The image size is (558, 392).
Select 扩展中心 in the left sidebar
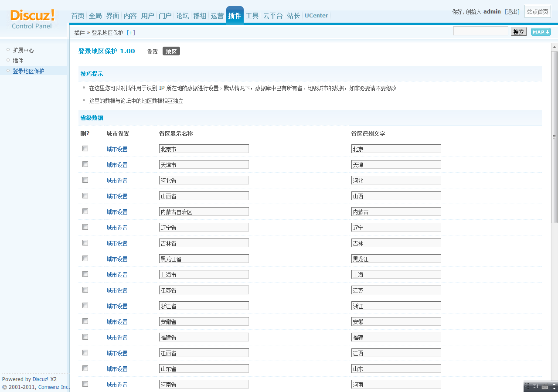[x=23, y=50]
